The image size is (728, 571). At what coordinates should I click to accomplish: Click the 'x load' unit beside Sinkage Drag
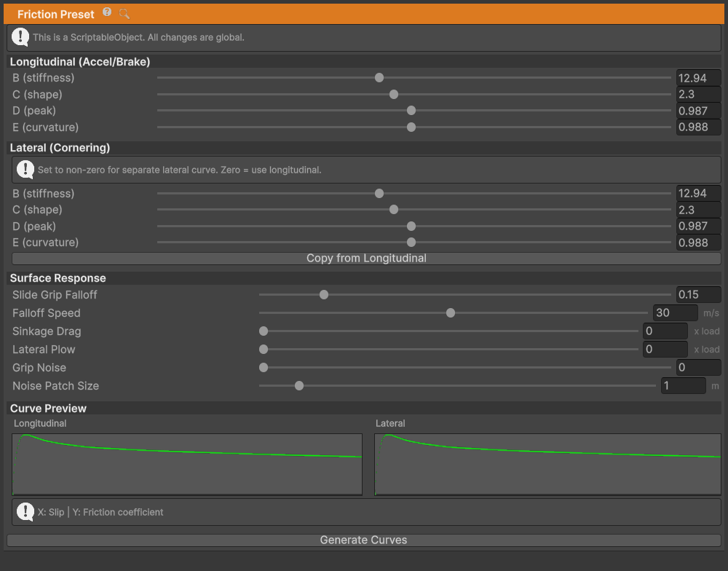point(707,331)
